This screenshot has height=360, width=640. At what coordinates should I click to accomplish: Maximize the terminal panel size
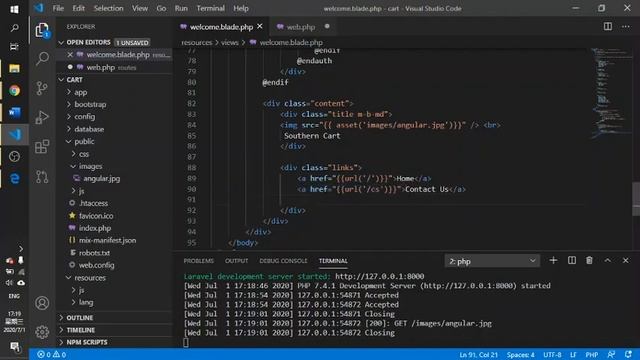point(608,260)
